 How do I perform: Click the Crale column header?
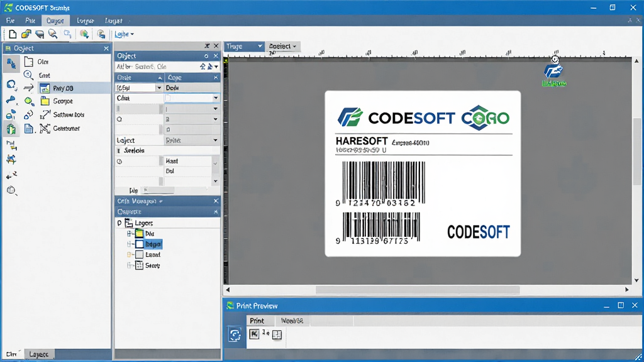click(139, 77)
